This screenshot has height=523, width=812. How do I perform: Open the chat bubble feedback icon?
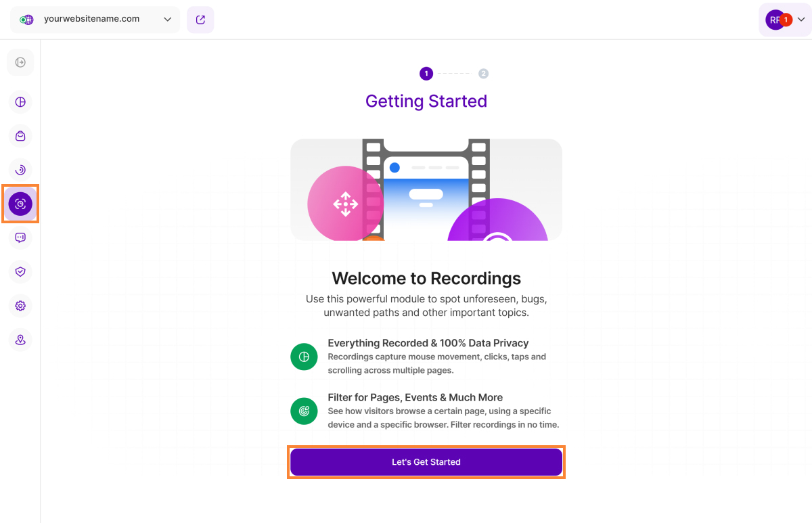click(20, 237)
